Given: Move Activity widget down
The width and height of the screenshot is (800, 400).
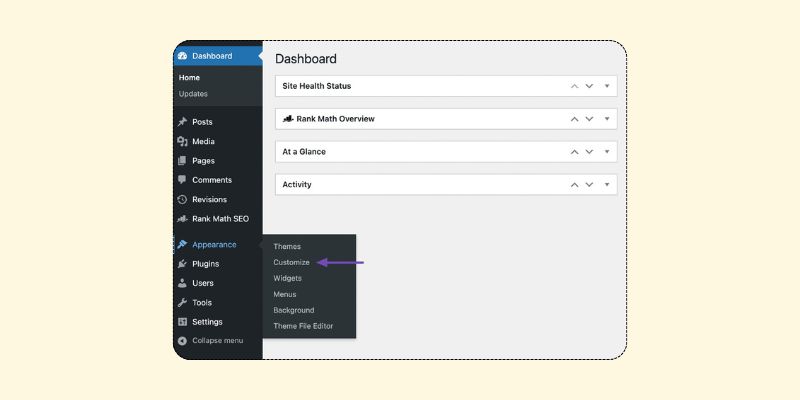Looking at the screenshot, I should pos(589,185).
